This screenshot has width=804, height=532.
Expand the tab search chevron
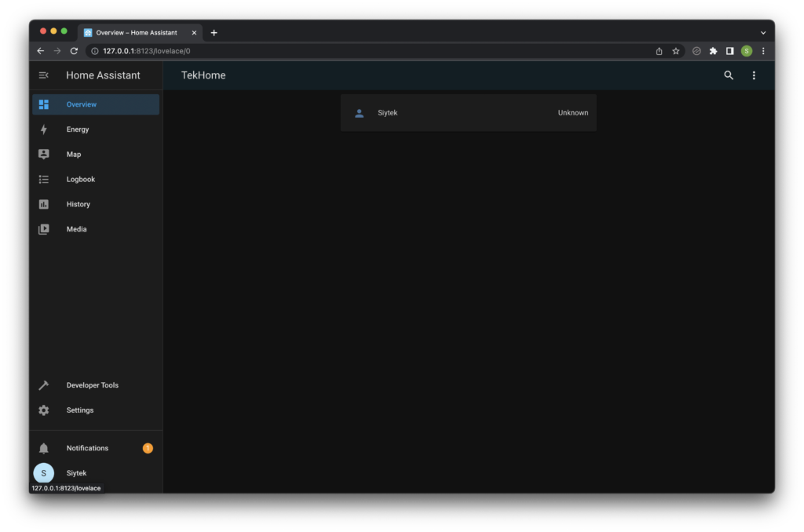coord(763,33)
